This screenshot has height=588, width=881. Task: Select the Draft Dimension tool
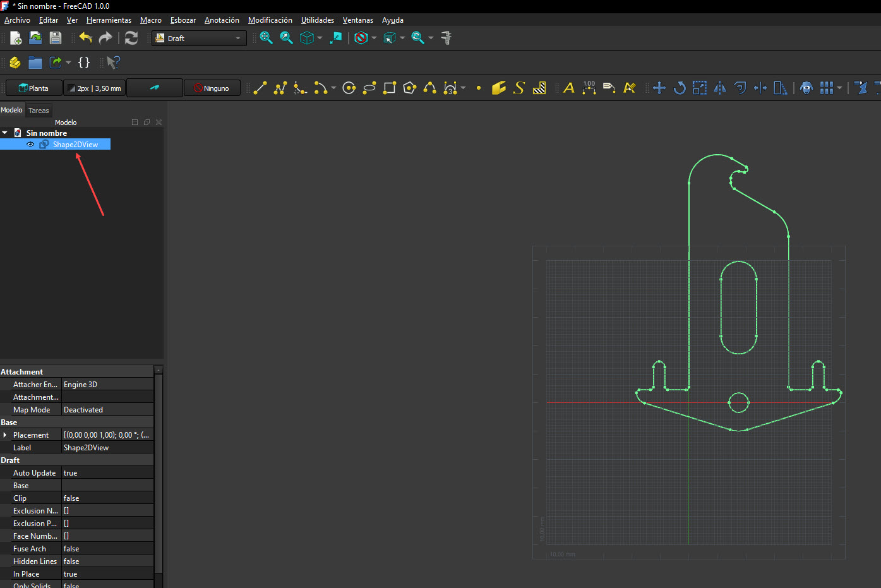coord(589,88)
